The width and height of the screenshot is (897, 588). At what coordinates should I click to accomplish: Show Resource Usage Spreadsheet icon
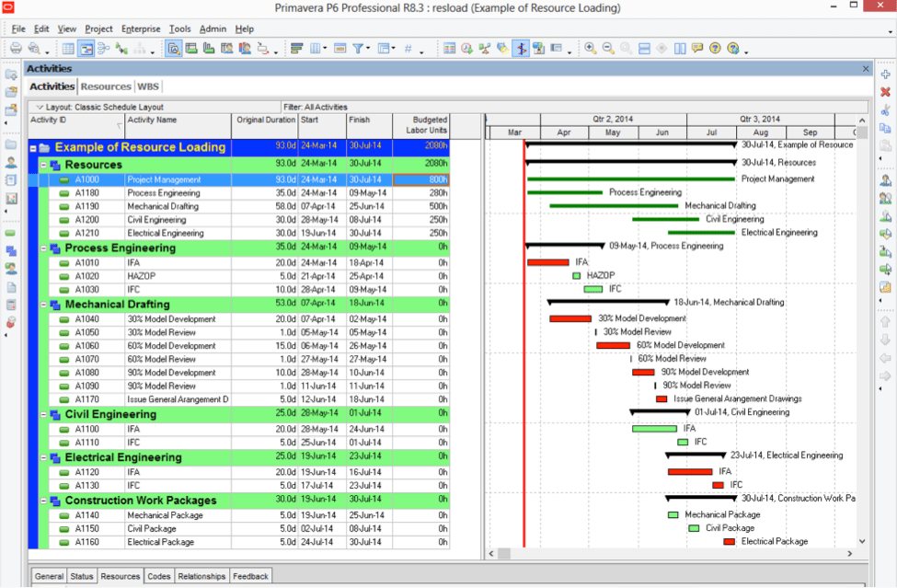pyautogui.click(x=226, y=49)
